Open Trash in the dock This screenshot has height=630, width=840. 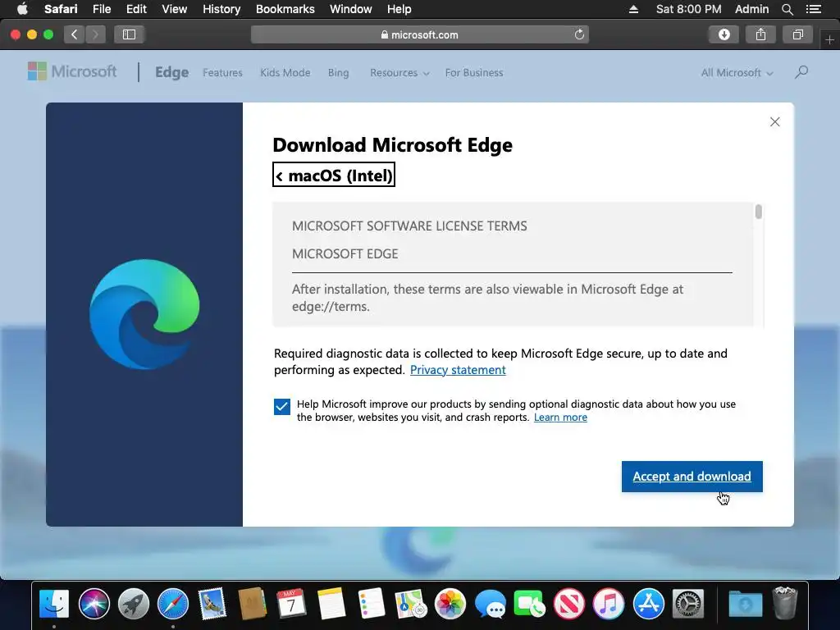click(x=785, y=603)
